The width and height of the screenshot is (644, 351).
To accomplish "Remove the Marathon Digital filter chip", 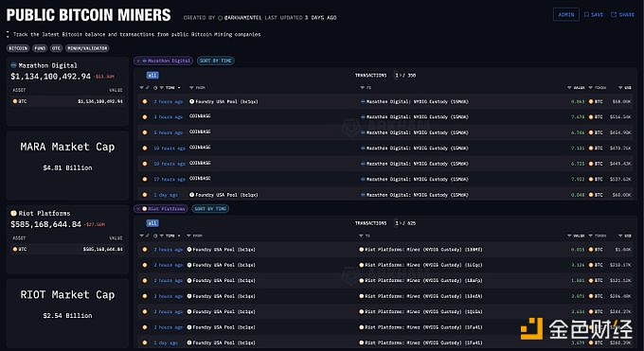I will [x=138, y=61].
